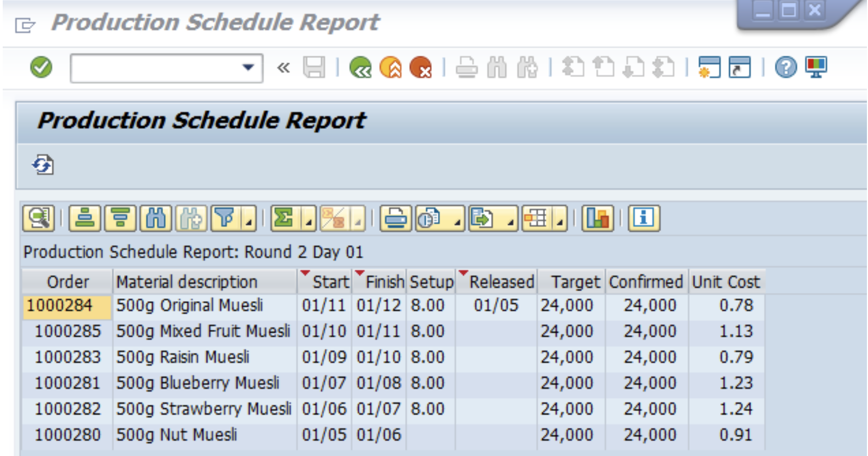Sort the grid in ascending order
The width and height of the screenshot is (868, 456).
pos(85,218)
